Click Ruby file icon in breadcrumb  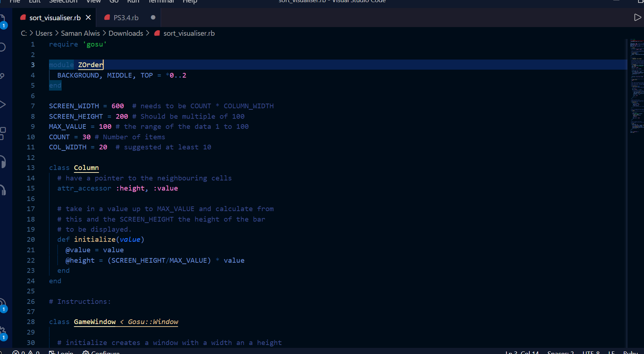tap(157, 33)
